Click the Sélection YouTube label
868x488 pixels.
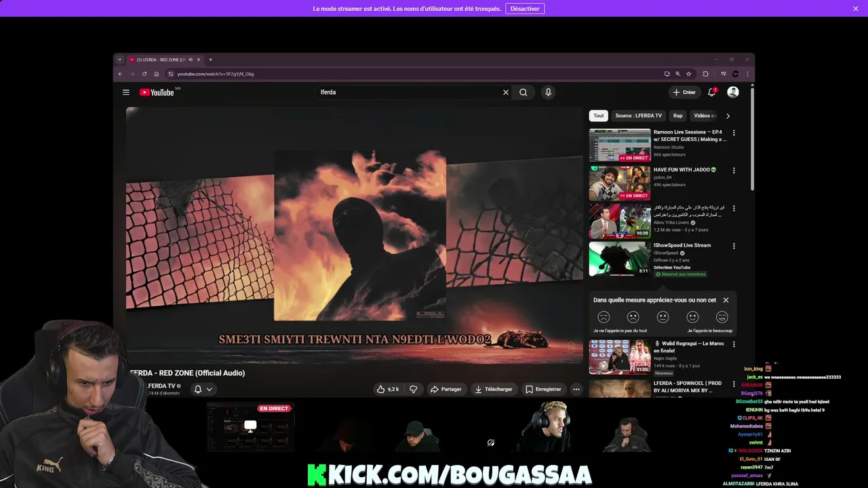(x=672, y=267)
